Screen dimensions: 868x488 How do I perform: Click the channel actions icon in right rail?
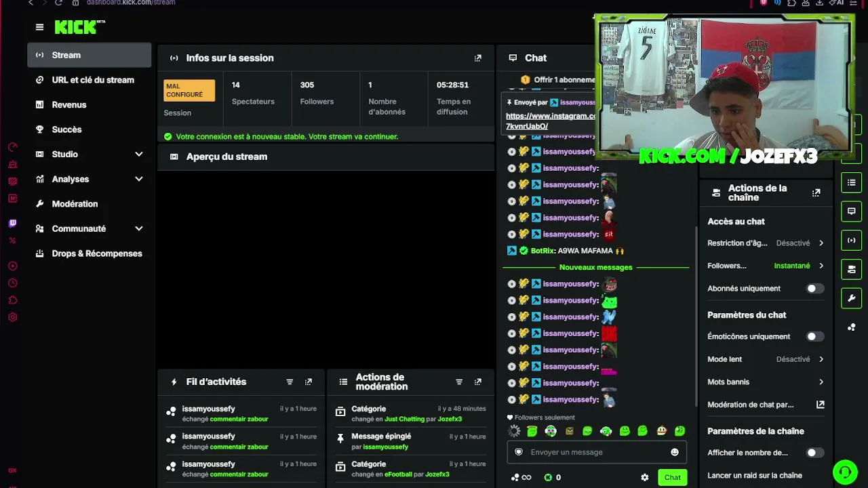coord(851,269)
